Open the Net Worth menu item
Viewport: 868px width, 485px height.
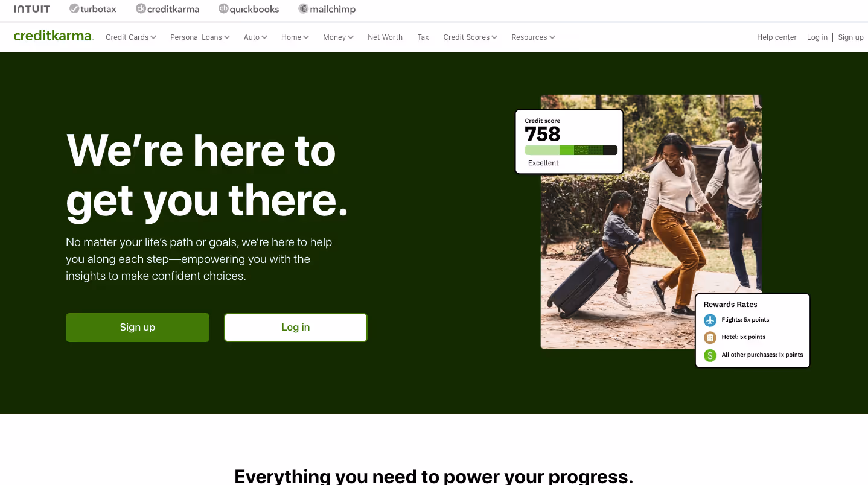385,37
